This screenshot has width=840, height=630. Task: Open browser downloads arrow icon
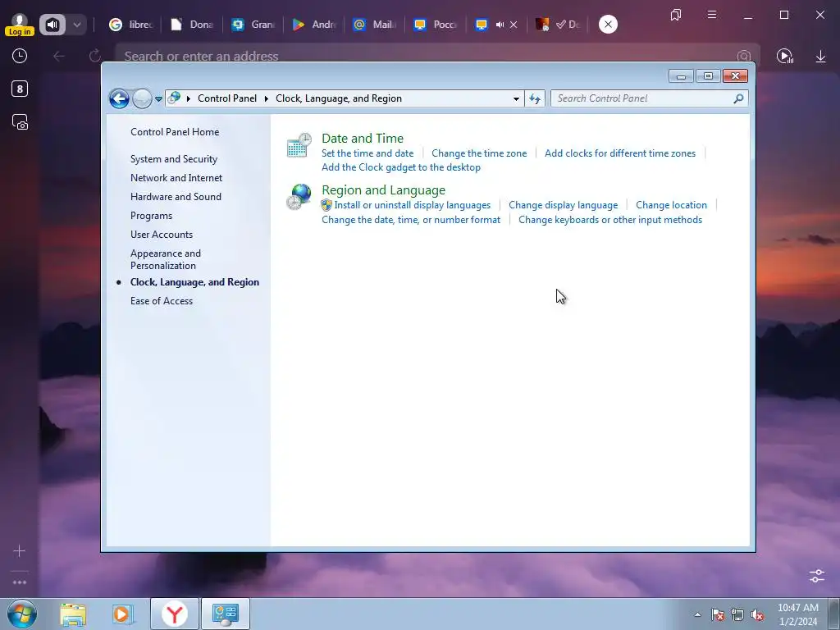(820, 57)
